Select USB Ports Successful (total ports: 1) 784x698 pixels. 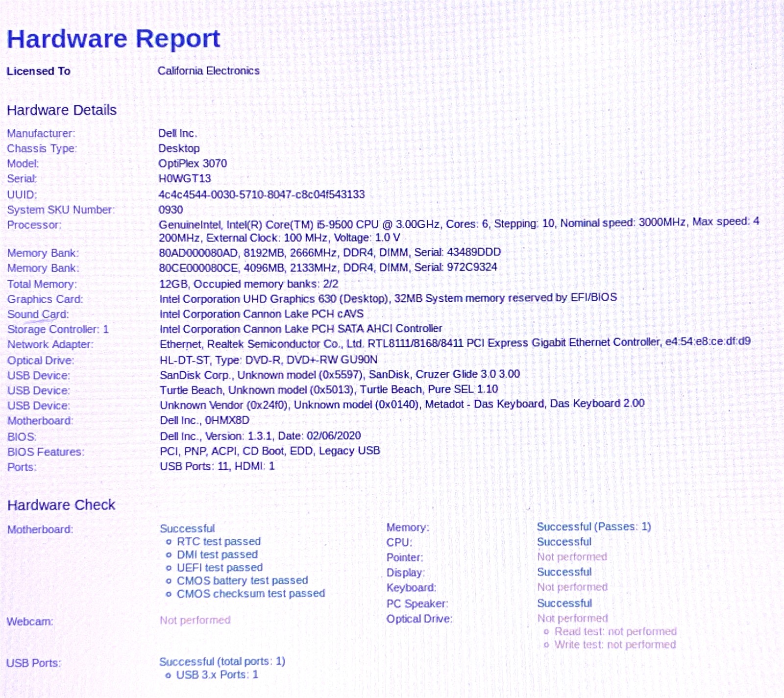click(222, 662)
